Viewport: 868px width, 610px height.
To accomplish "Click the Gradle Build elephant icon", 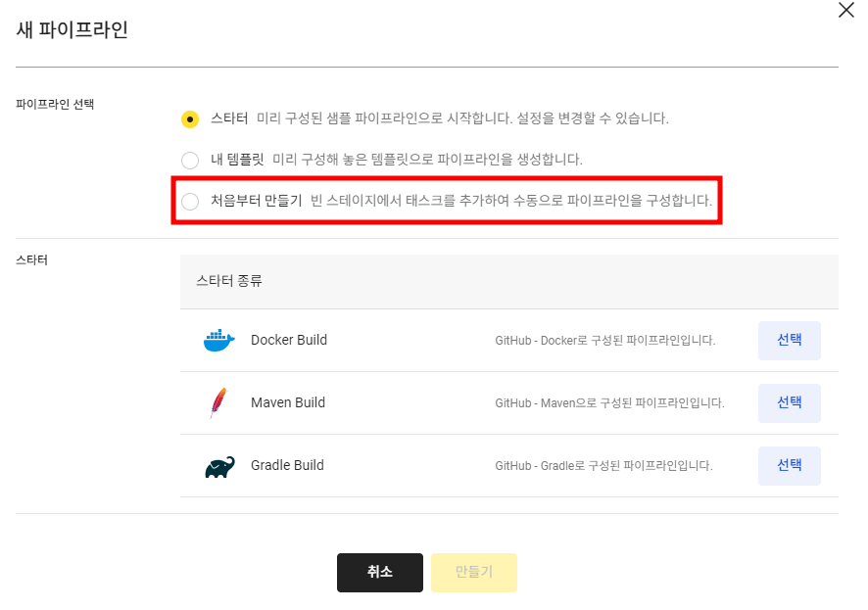I will [x=218, y=466].
